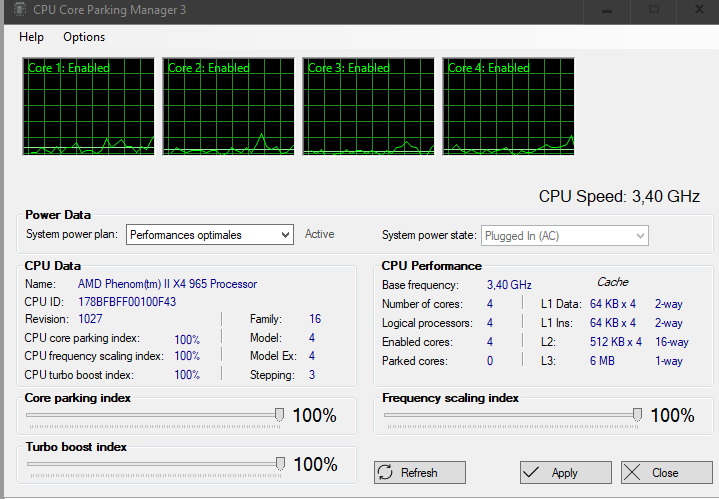Click the Close button label
719x499 pixels.
tap(665, 473)
